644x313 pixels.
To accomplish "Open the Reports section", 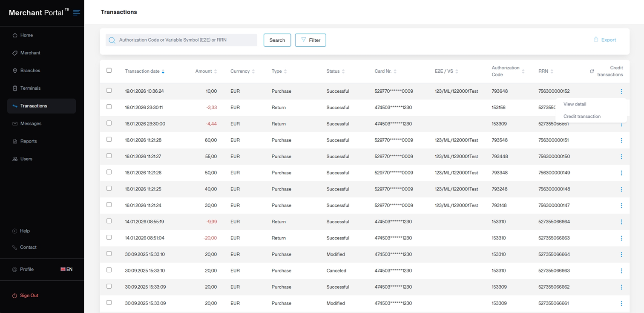I will [x=29, y=141].
